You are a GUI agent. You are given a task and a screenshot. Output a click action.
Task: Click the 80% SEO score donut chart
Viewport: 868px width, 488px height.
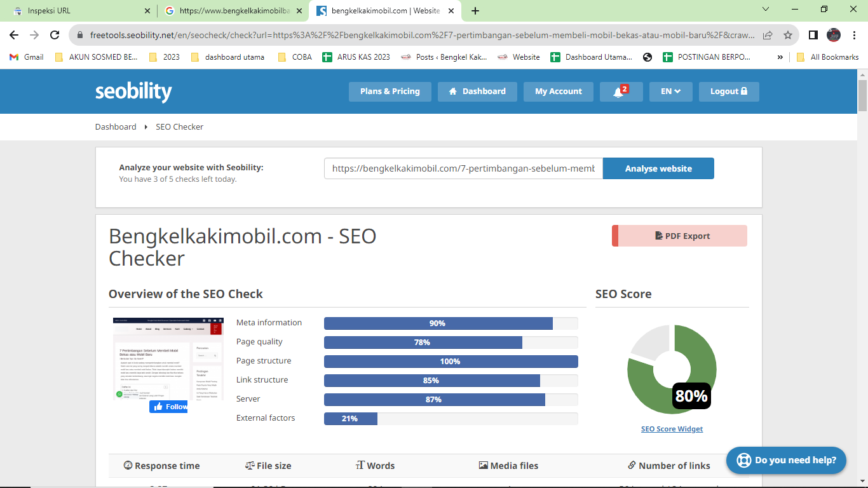point(672,369)
